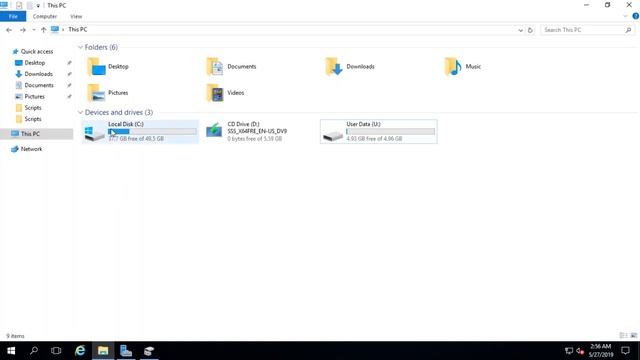Open the address bar history dropdown
Screen dimensions: 640x360
[x=520, y=30]
